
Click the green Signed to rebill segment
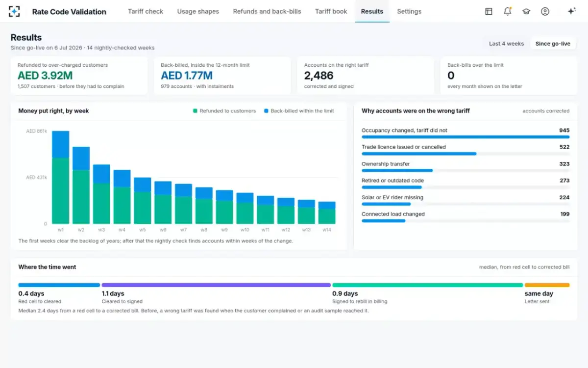(x=428, y=285)
